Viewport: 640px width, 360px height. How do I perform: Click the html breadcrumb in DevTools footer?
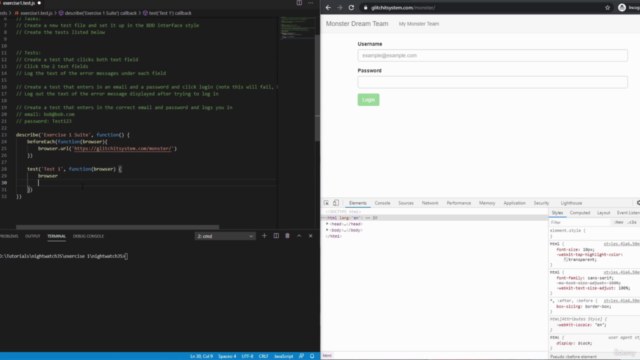(x=327, y=356)
